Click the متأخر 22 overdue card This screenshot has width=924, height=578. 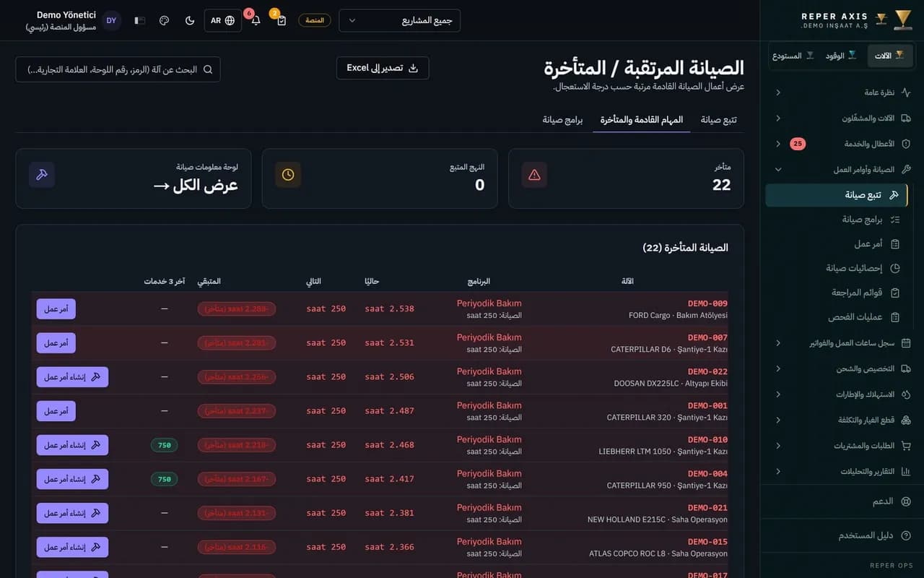click(x=627, y=178)
